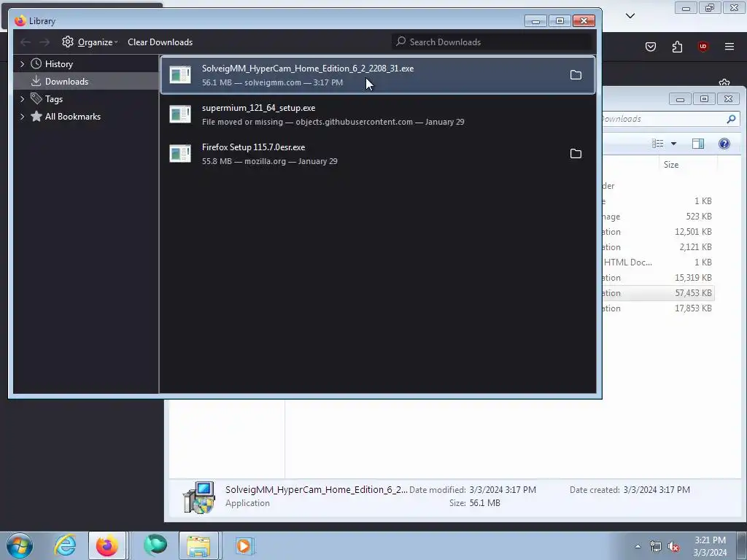Go forward in Library navigation

click(44, 42)
